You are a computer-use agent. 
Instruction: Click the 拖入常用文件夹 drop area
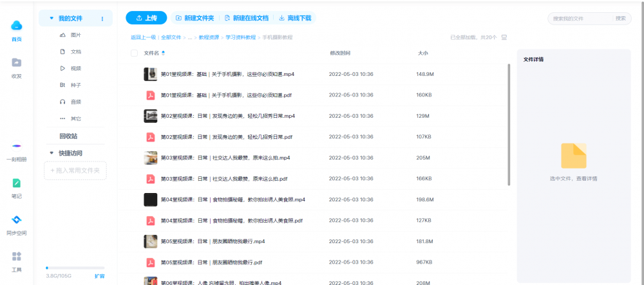pos(75,170)
